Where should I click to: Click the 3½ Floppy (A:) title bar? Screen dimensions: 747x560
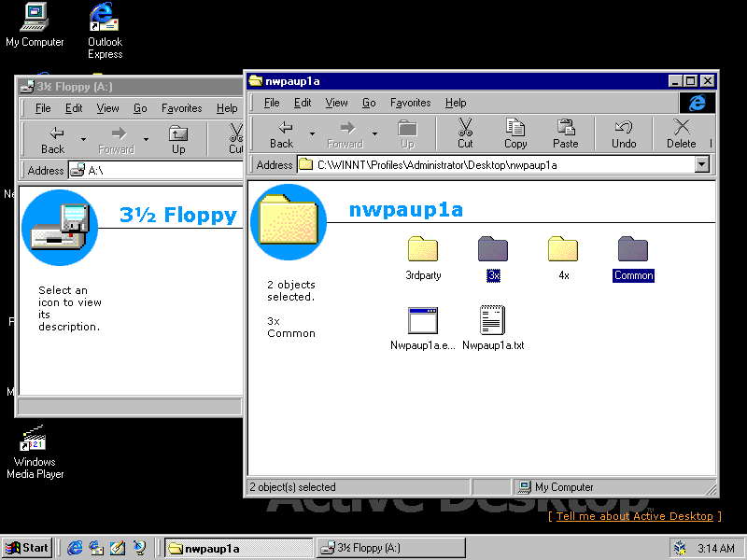click(x=130, y=87)
